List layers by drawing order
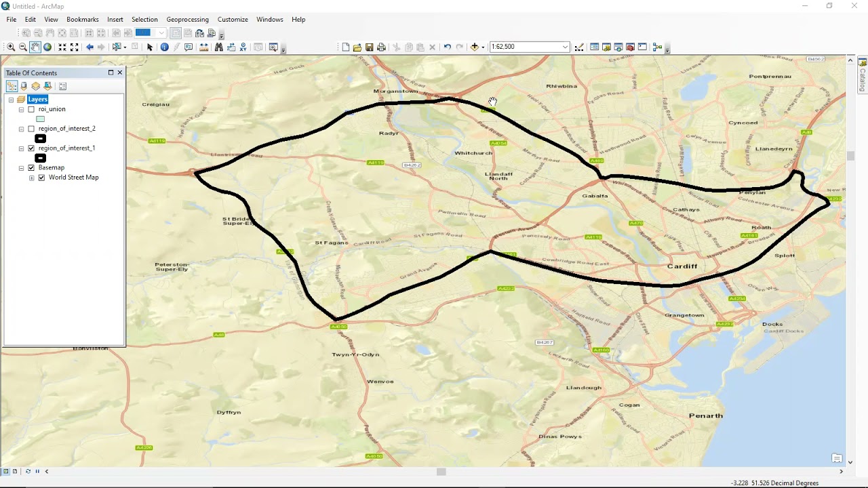Screen dimensions: 868x488 pyautogui.click(x=12, y=86)
